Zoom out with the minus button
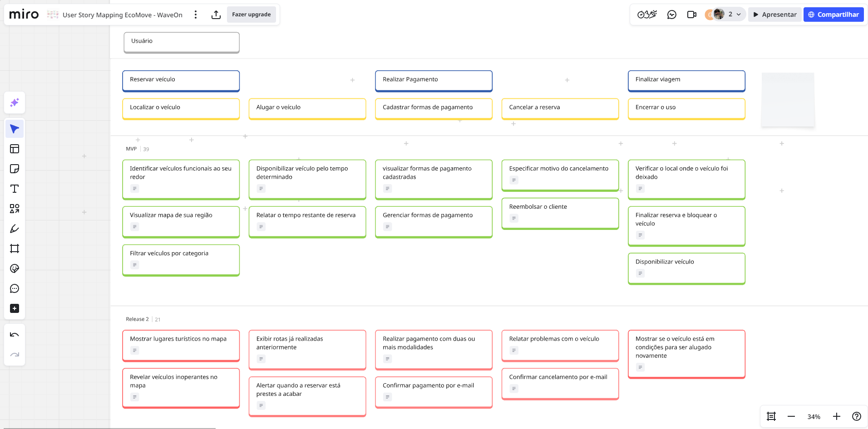The image size is (868, 429). click(791, 416)
